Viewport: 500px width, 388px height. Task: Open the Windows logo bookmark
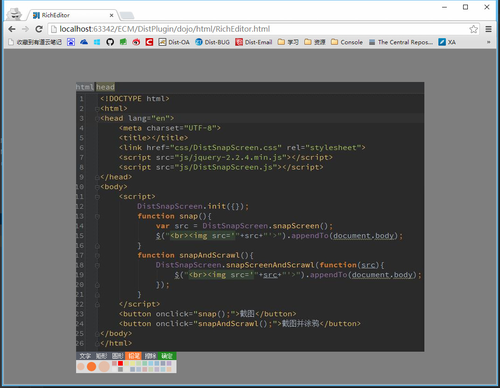pyautogui.click(x=97, y=42)
